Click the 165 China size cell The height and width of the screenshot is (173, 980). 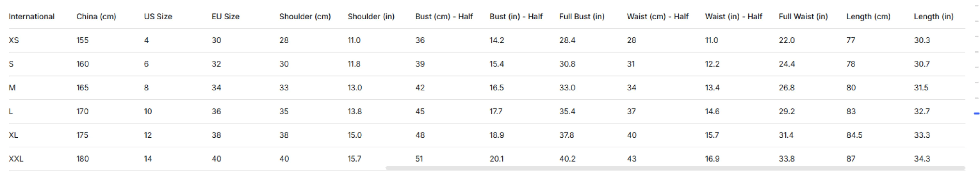coord(83,88)
